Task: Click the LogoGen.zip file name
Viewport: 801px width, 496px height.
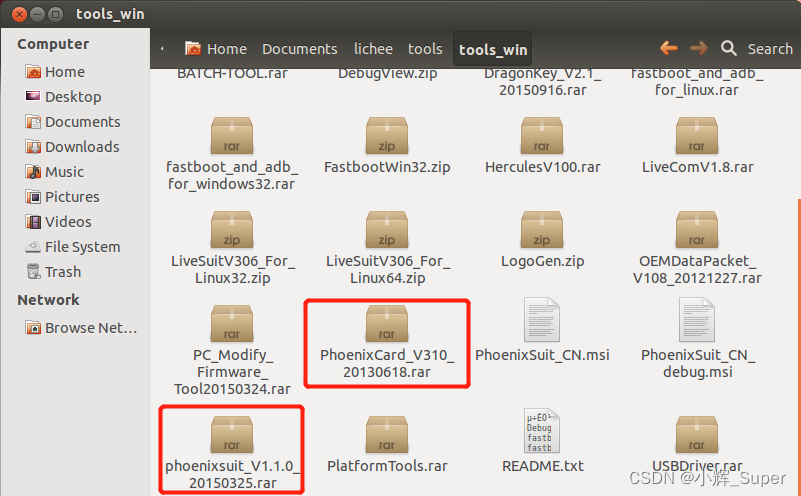Action: (x=543, y=262)
